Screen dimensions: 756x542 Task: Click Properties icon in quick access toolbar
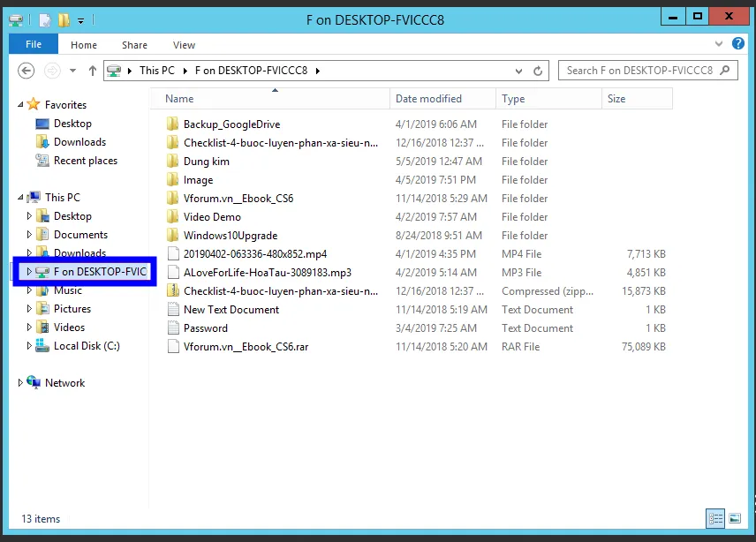pyautogui.click(x=44, y=19)
